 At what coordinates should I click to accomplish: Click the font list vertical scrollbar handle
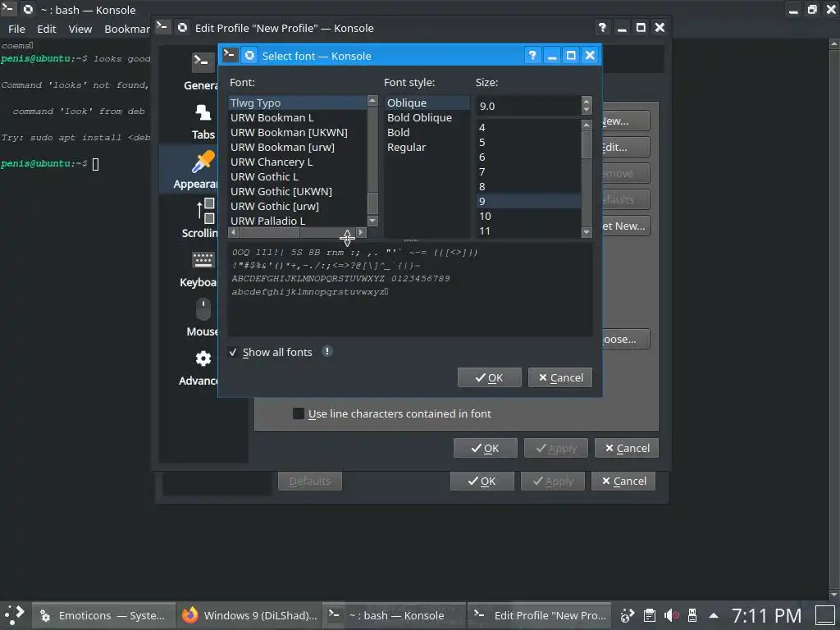coord(373,203)
